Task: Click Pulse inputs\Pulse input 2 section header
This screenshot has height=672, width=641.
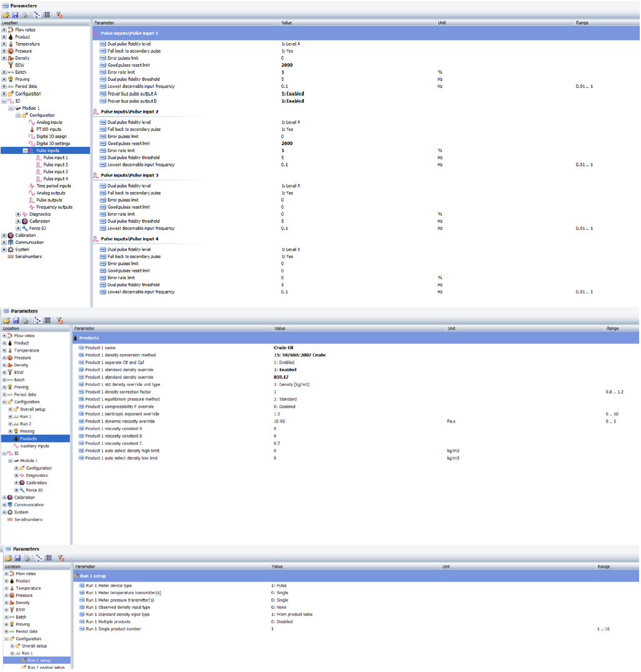Action: [x=130, y=112]
